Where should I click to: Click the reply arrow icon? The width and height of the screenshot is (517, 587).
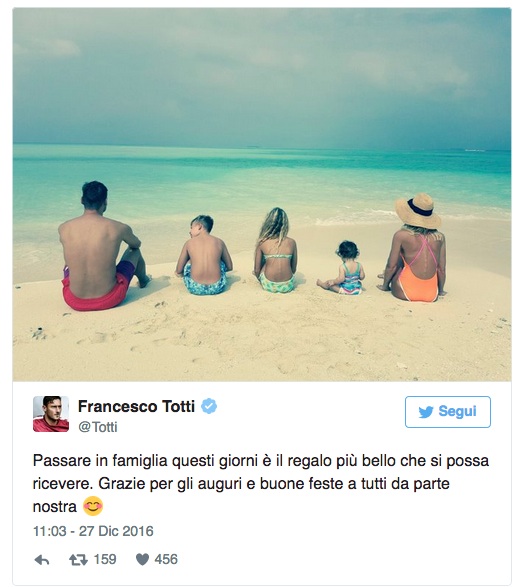(42, 560)
